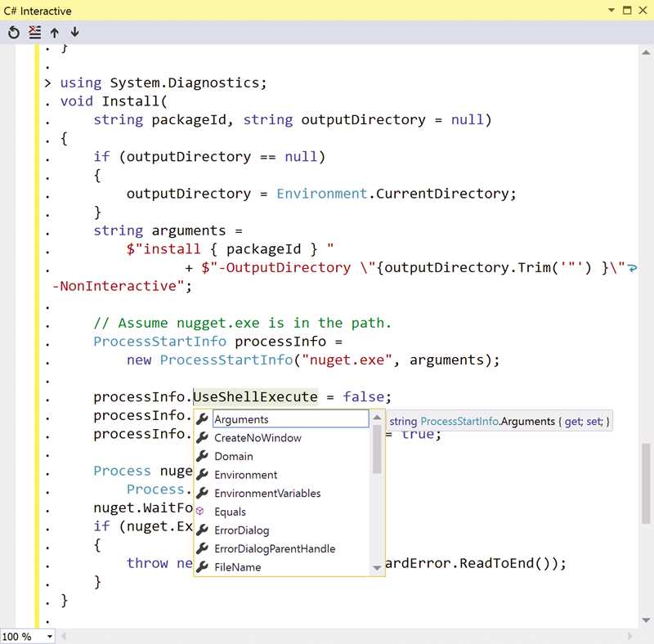Image resolution: width=654 pixels, height=644 pixels.
Task: Click the Reset interactive session icon
Action: tap(14, 32)
